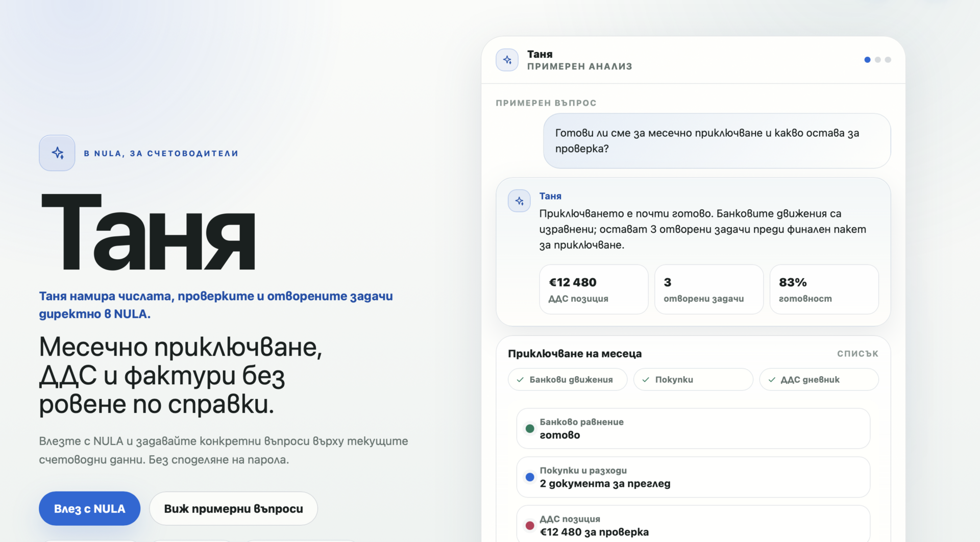The image size is (980, 542).
Task: Click the Таня sparkle avatar in the card header
Action: [x=507, y=60]
